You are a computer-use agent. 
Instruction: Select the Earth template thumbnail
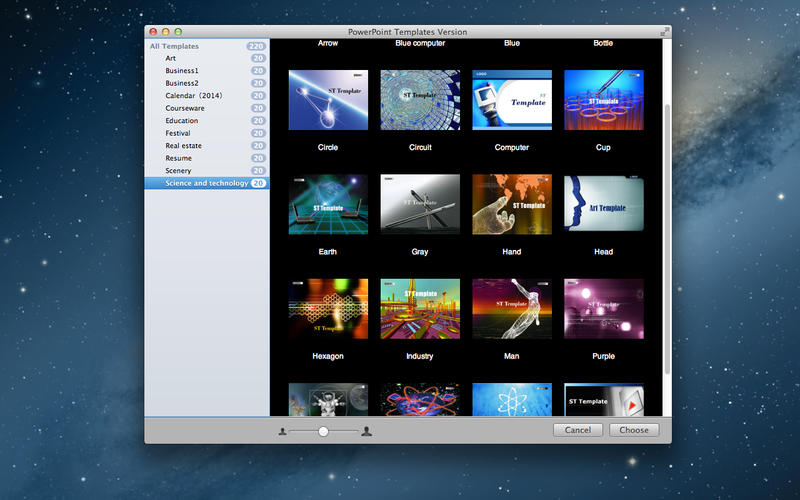point(328,204)
